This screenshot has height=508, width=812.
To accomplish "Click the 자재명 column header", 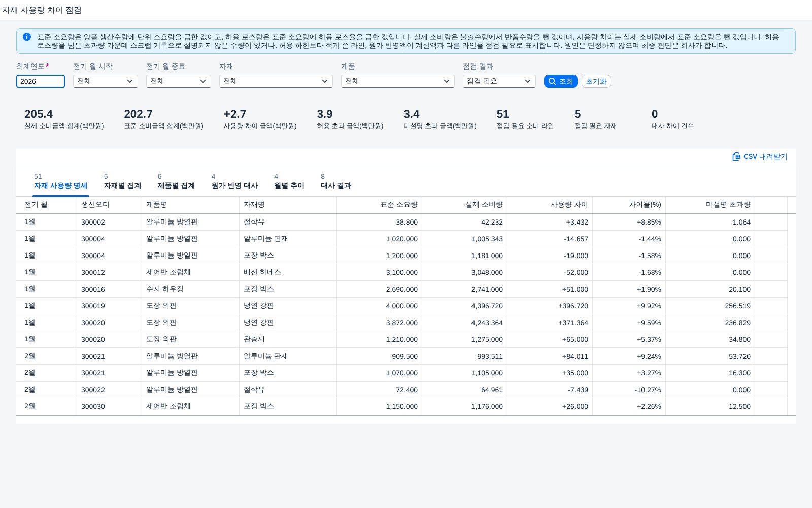I will [288, 205].
